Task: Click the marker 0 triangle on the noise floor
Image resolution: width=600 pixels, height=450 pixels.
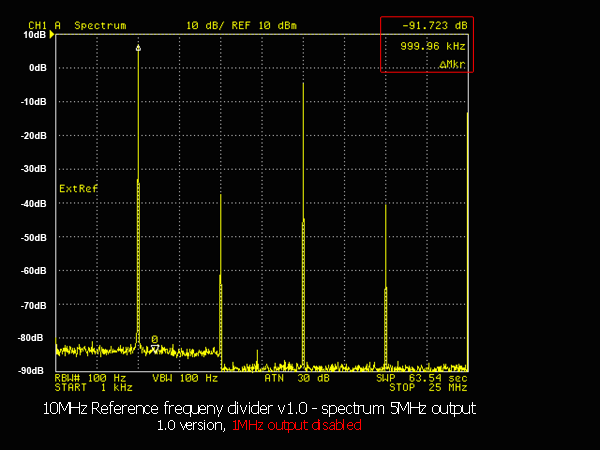Action: coord(155,348)
